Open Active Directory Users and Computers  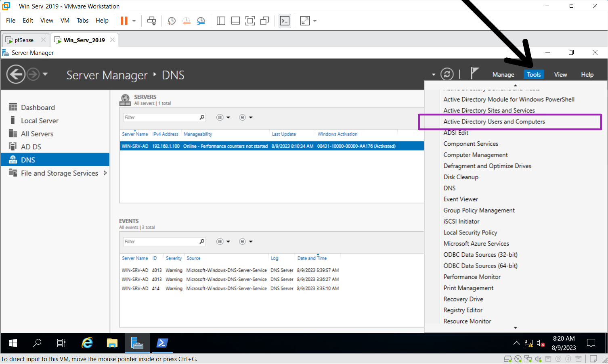494,121
